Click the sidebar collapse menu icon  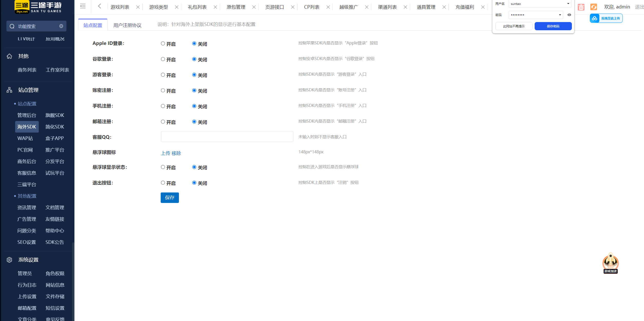(x=83, y=6)
